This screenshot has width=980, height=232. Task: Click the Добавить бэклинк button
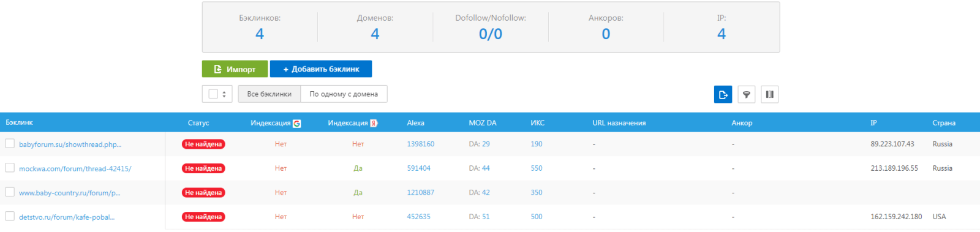coord(321,69)
